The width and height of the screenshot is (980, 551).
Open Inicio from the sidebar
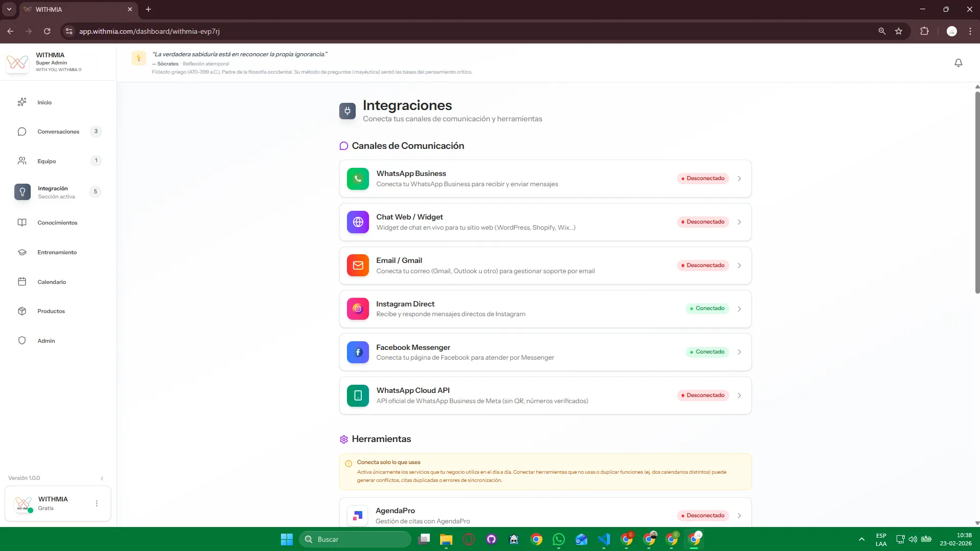(x=43, y=102)
